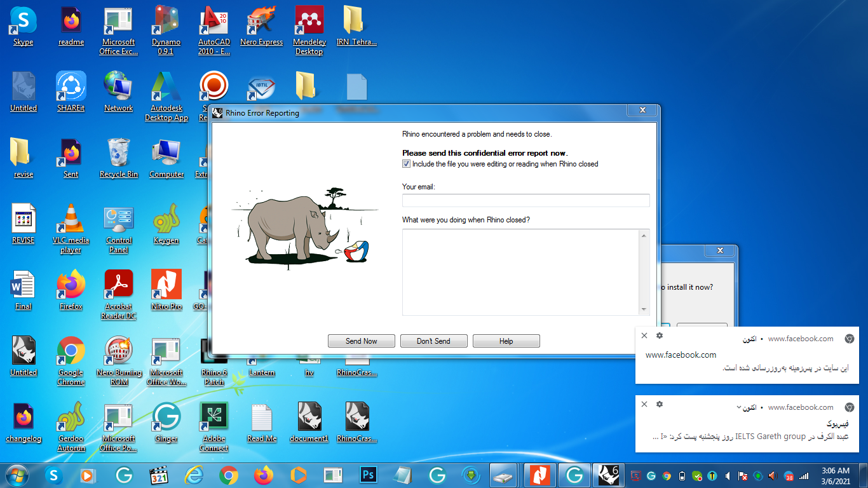Uncheck Include the file you were editing
The width and height of the screenshot is (868, 488).
407,164
